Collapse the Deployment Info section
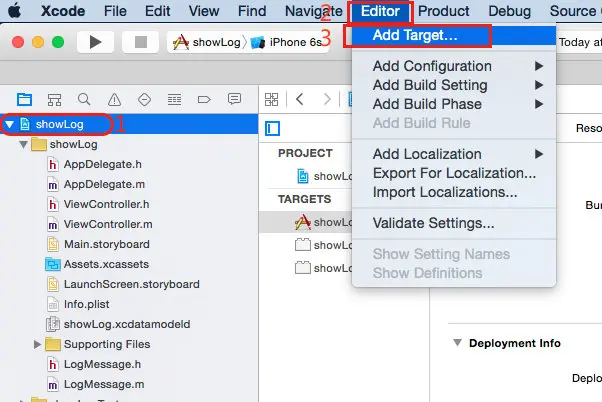This screenshot has width=602, height=402. 457,342
